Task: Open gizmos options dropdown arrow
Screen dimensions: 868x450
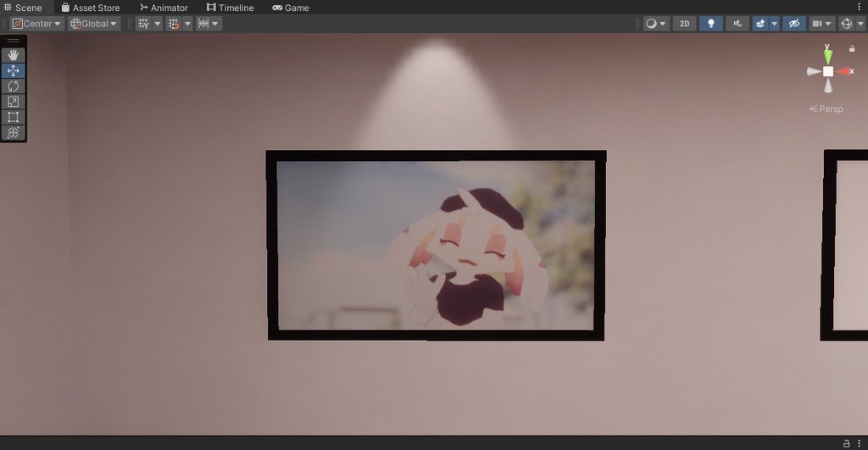Action: point(860,24)
